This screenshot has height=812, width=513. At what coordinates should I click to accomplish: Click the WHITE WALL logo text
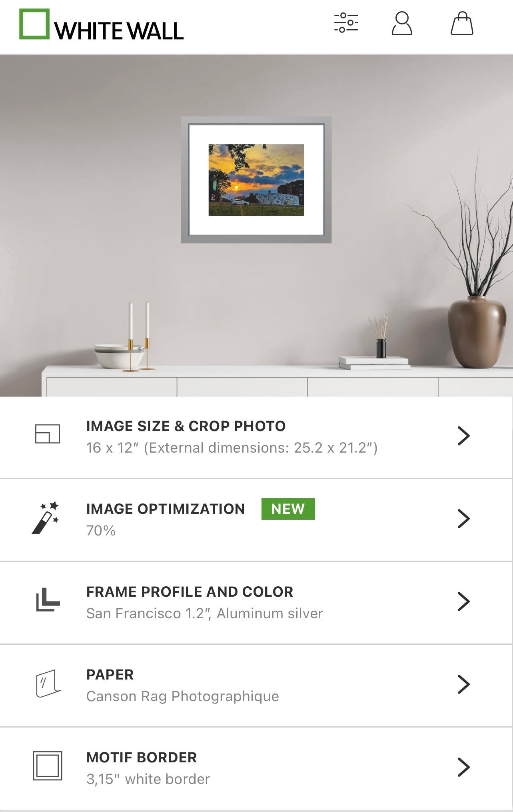119,31
